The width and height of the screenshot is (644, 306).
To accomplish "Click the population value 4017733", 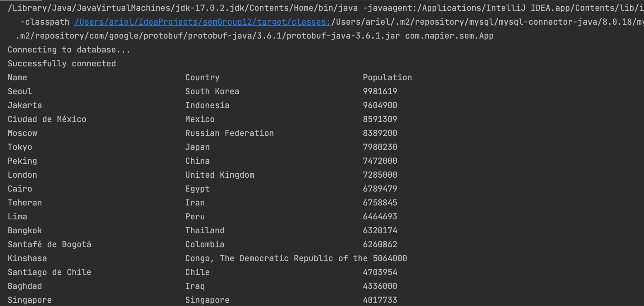I will pyautogui.click(x=380, y=300).
